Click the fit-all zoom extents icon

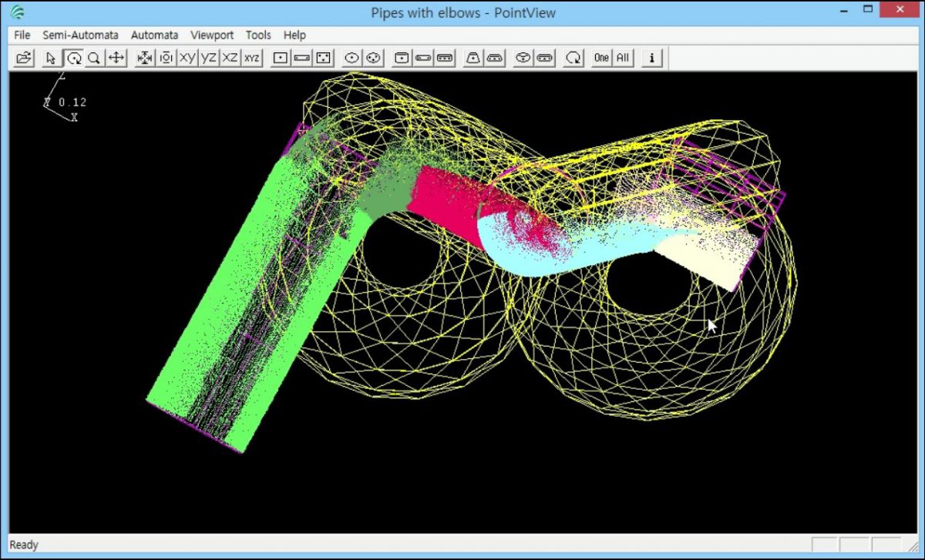click(144, 58)
